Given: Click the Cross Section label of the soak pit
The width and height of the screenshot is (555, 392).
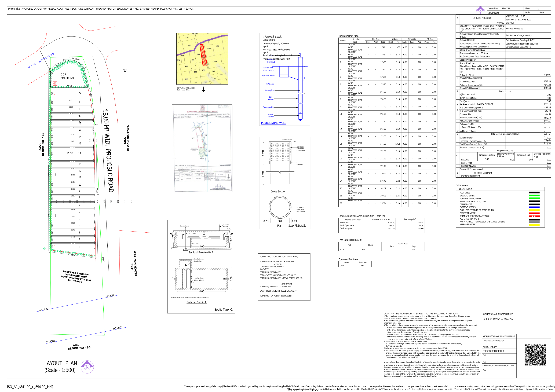Looking at the screenshot, I should [x=278, y=191].
